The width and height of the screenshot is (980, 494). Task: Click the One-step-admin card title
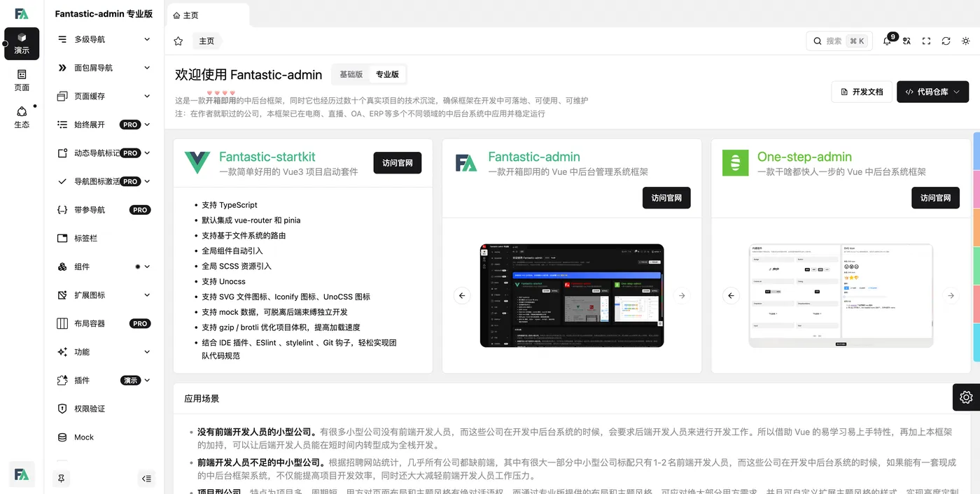point(804,157)
